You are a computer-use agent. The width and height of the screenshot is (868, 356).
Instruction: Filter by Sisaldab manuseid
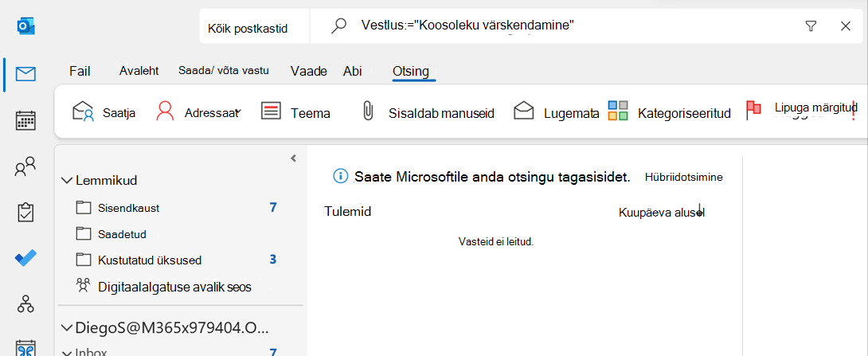pos(428,111)
